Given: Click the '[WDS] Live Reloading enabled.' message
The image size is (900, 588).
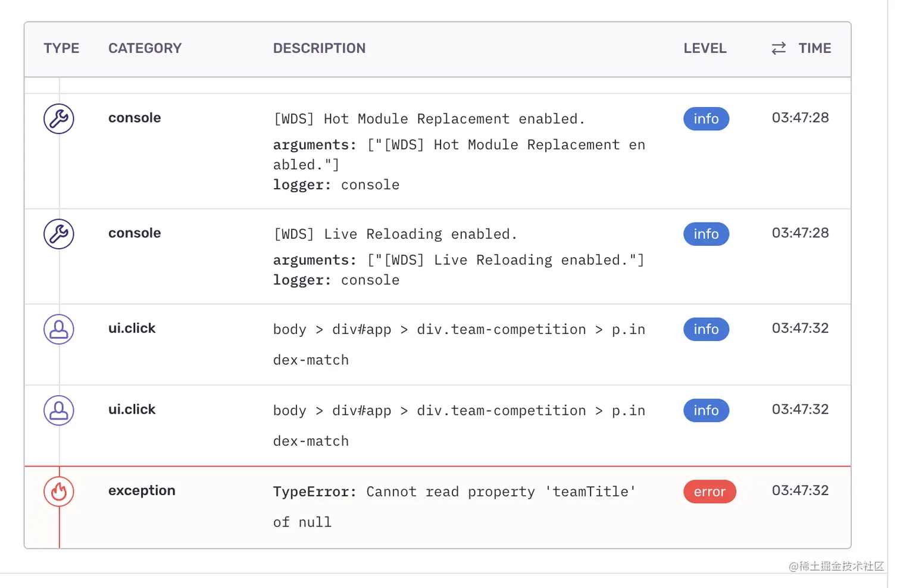Looking at the screenshot, I should click(x=395, y=234).
